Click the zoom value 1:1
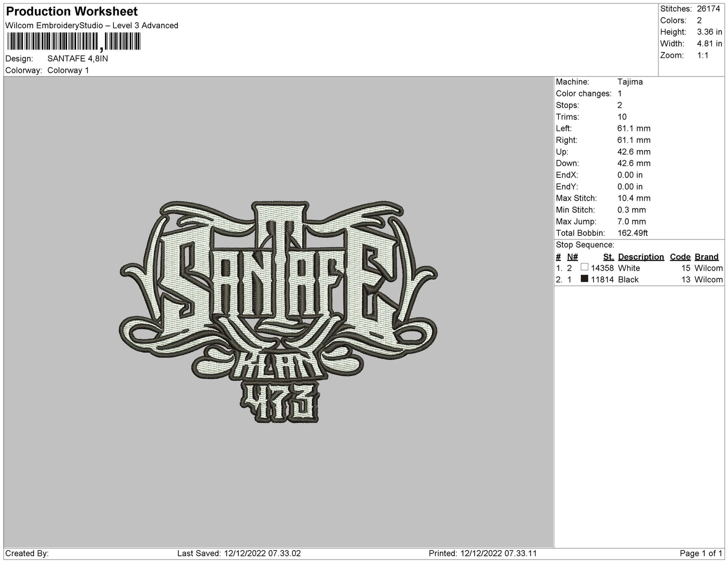The height and width of the screenshot is (563, 728). (703, 55)
